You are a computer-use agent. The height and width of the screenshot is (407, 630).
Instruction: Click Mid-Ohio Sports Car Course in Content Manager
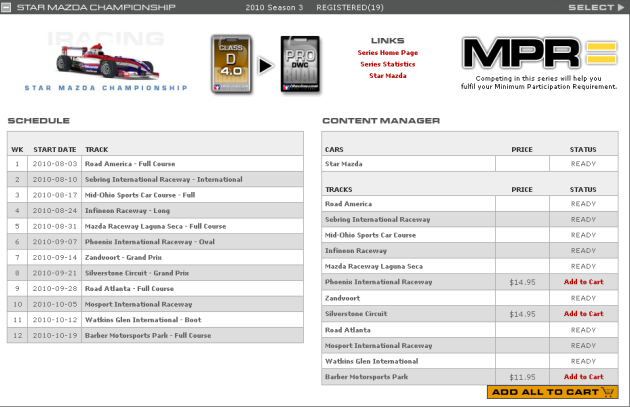click(370, 235)
